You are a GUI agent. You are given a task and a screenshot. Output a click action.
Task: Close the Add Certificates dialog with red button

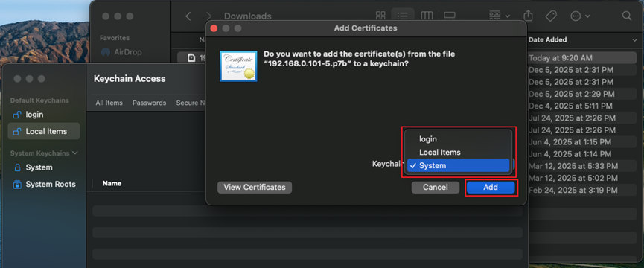[214, 28]
